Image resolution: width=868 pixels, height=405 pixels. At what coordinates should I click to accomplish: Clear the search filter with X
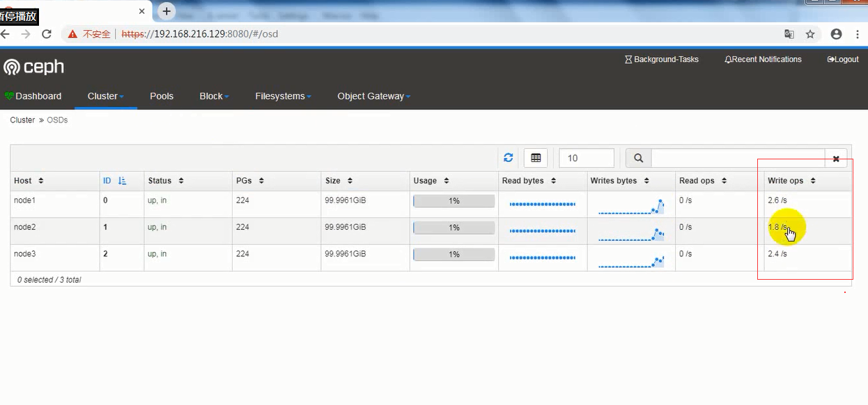[836, 159]
